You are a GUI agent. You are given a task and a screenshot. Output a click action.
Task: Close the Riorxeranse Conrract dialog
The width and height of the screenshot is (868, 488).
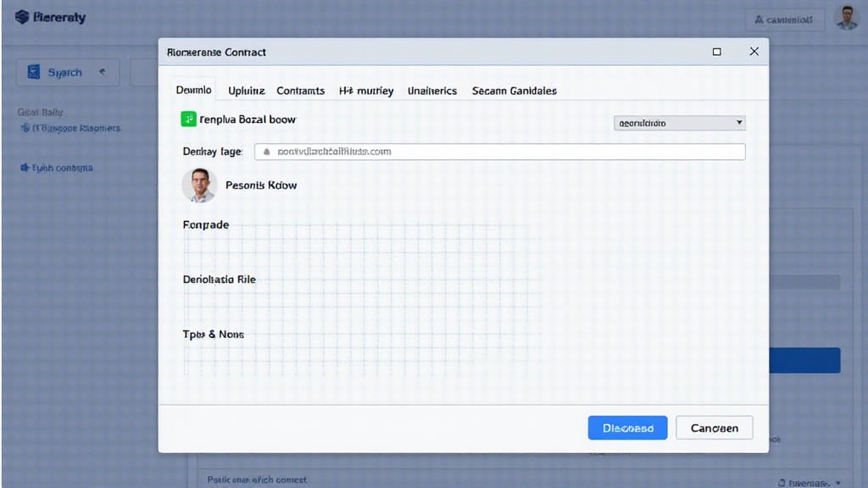tap(754, 52)
